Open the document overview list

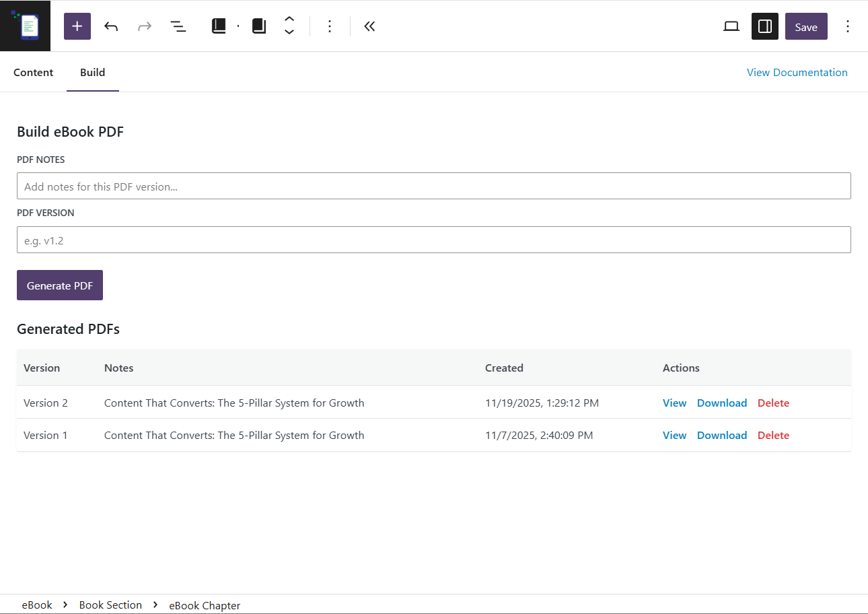click(x=178, y=26)
